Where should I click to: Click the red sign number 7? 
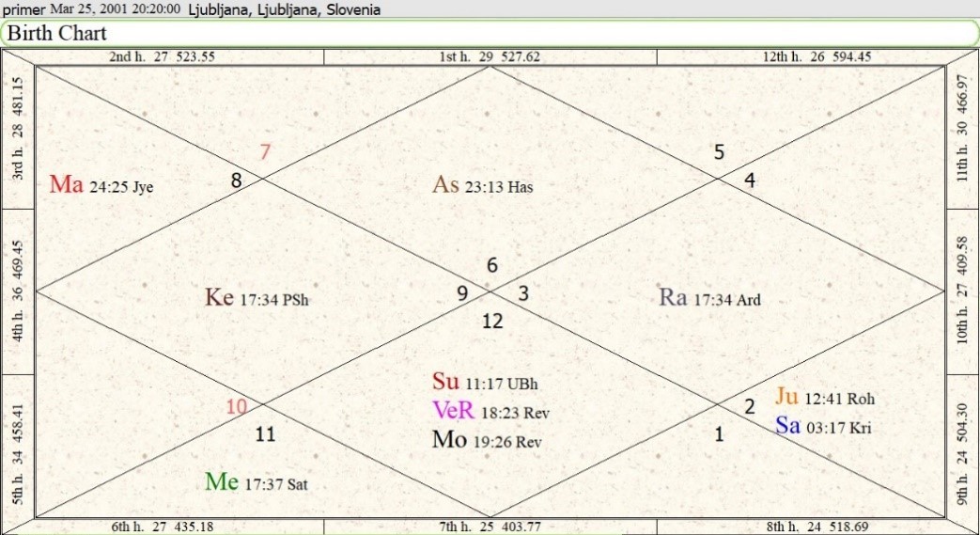click(265, 151)
